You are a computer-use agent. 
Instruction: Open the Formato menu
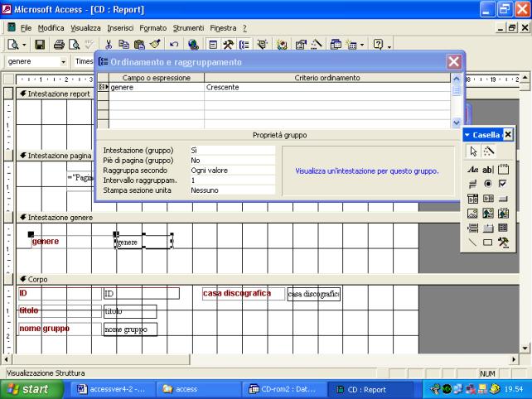tap(152, 28)
